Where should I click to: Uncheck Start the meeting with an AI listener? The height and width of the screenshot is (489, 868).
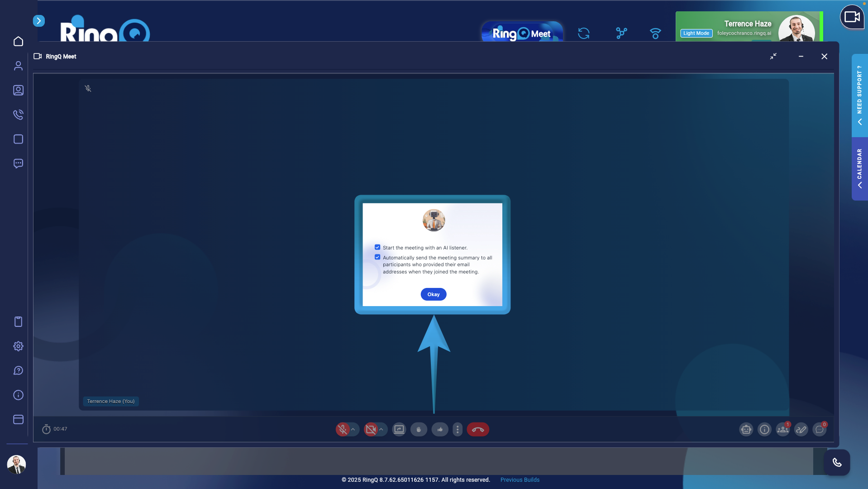pyautogui.click(x=377, y=247)
